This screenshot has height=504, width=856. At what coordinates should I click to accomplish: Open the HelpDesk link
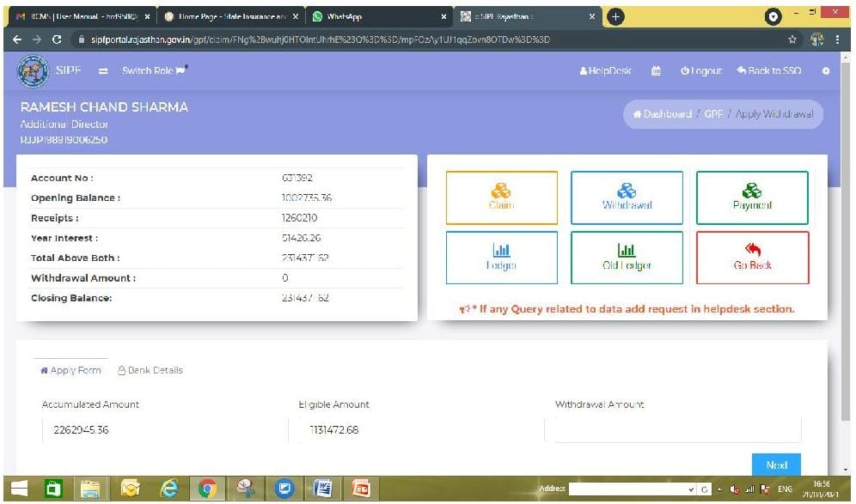point(605,71)
